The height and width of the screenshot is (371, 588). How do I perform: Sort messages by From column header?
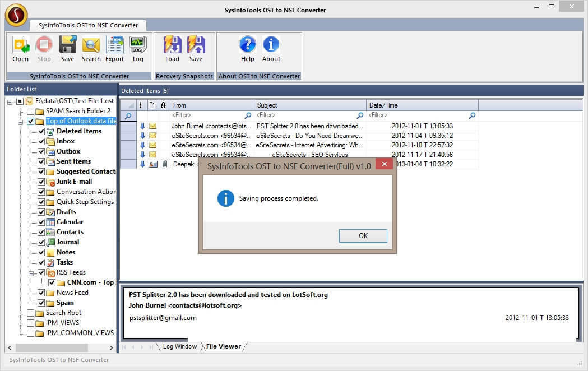(212, 105)
